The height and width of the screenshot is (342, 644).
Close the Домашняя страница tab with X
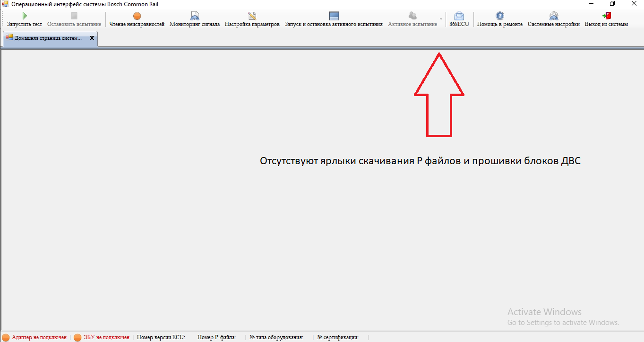(92, 38)
